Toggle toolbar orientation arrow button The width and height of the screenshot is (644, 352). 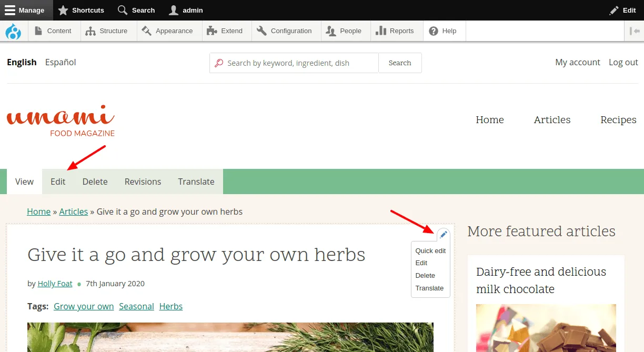635,31
